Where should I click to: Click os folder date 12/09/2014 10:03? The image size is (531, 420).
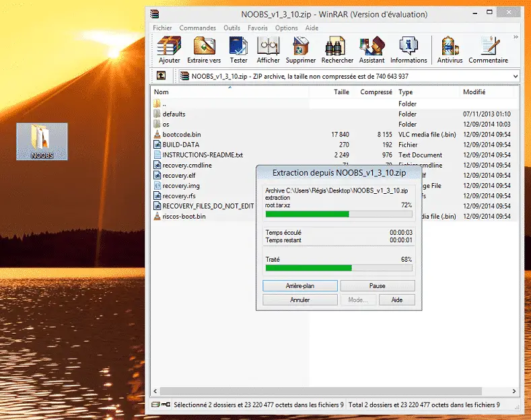coord(487,125)
